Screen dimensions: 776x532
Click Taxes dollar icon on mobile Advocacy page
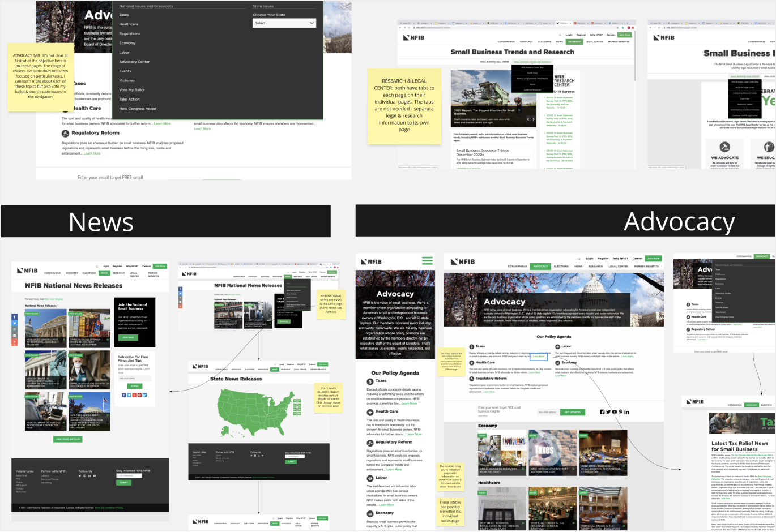[x=369, y=382]
